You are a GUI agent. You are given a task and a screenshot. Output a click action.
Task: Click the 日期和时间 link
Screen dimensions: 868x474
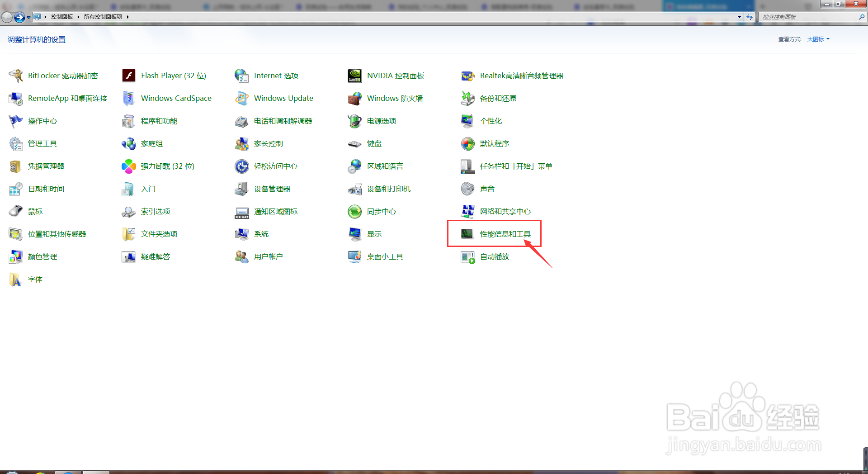(x=46, y=189)
